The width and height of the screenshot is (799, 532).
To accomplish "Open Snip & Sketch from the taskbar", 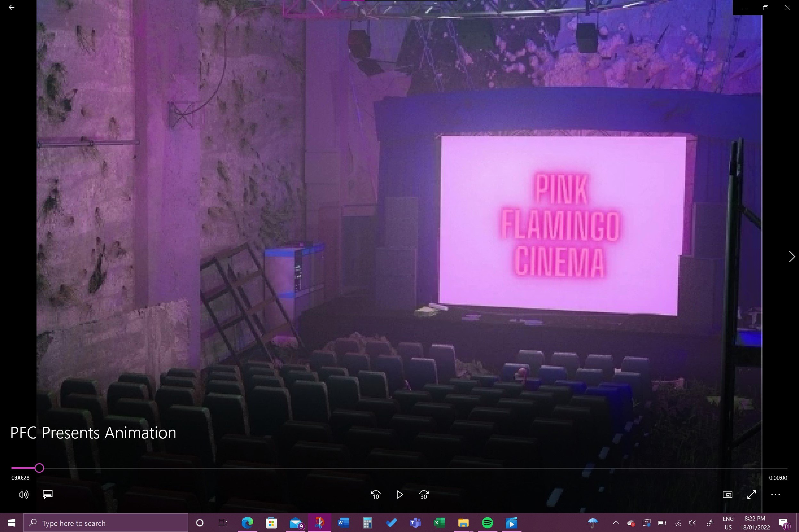I will 319,523.
